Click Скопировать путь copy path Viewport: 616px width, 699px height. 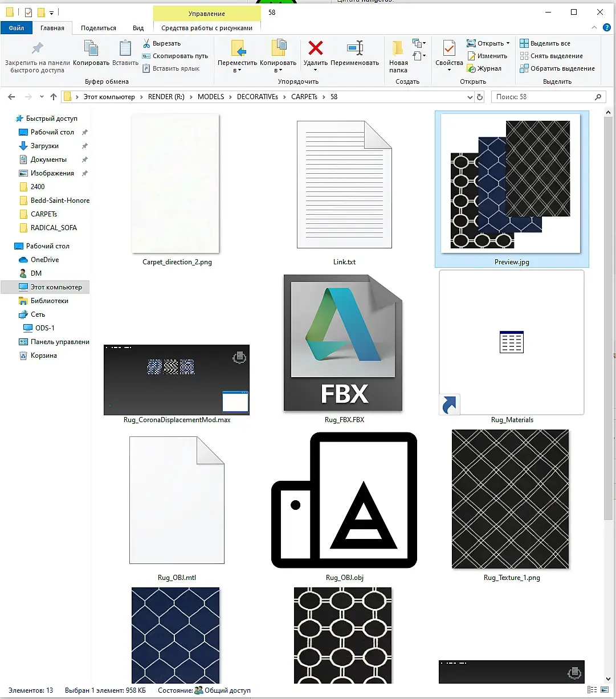pyautogui.click(x=175, y=56)
